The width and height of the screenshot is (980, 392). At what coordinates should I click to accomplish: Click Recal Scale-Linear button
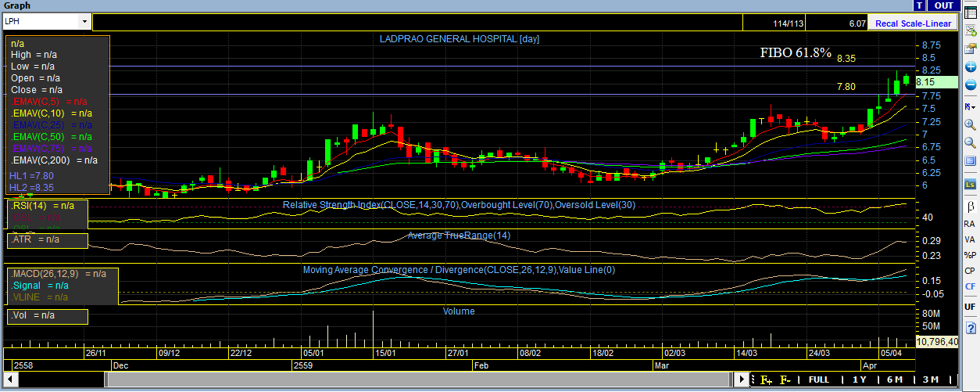(x=913, y=23)
